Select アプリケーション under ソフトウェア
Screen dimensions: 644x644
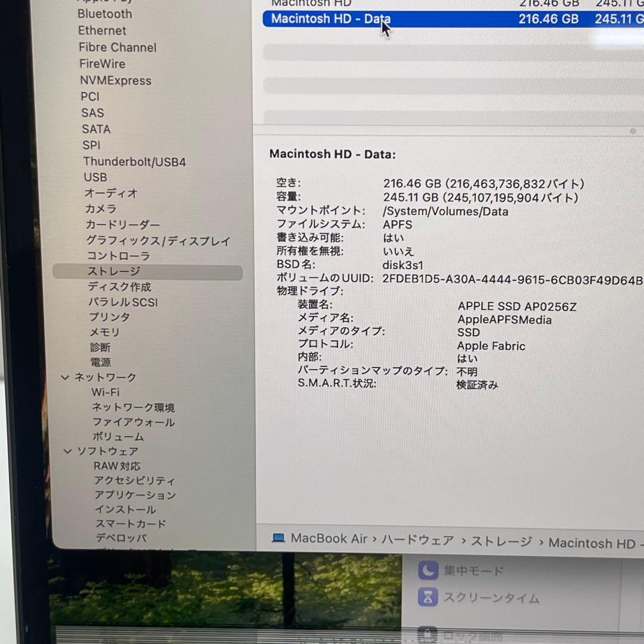pos(135,495)
